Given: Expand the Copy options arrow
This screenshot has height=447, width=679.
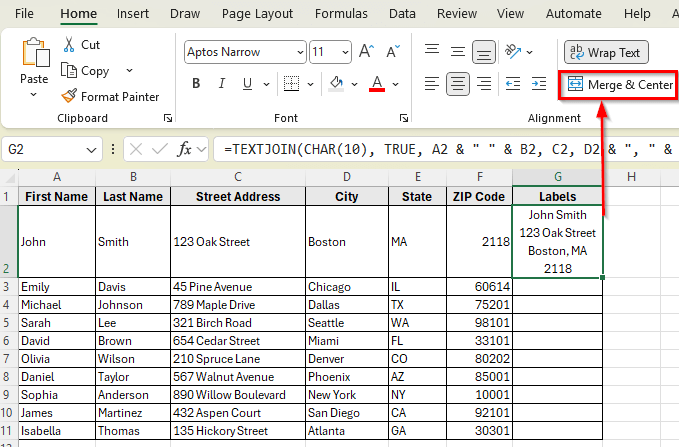Looking at the screenshot, I should pos(129,71).
